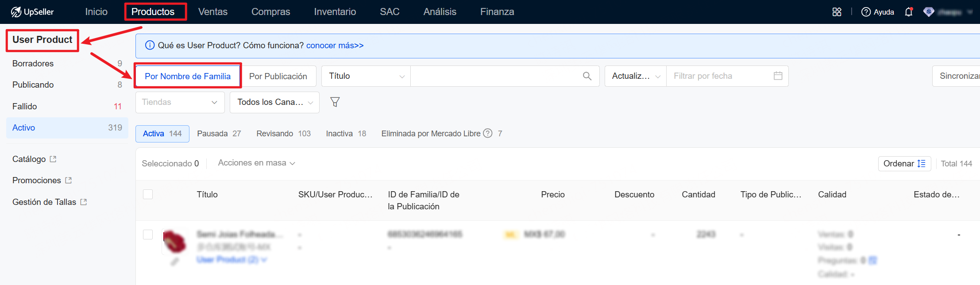The height and width of the screenshot is (285, 980).
Task: Click the User Product sidebar heading
Action: pyautogui.click(x=42, y=40)
